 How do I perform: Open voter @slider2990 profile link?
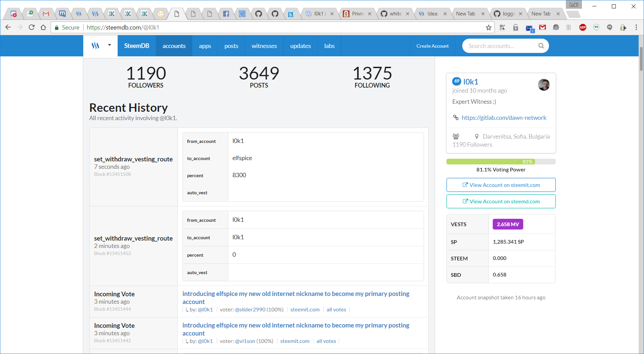pos(250,309)
